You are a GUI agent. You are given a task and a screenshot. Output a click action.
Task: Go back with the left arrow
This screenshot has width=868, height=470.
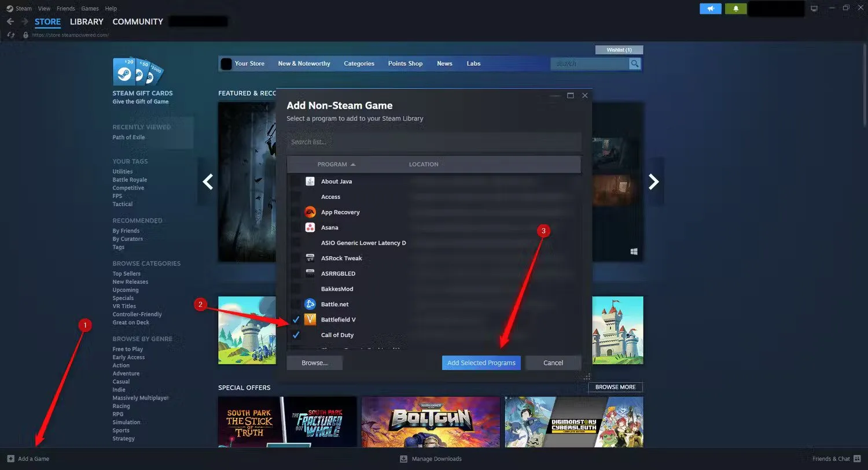coord(10,21)
